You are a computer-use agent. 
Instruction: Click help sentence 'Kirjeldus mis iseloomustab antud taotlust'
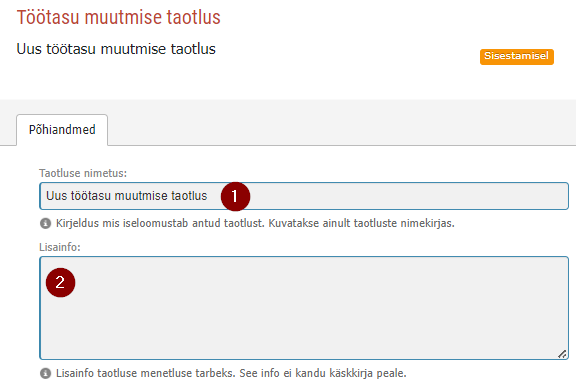pyautogui.click(x=160, y=223)
